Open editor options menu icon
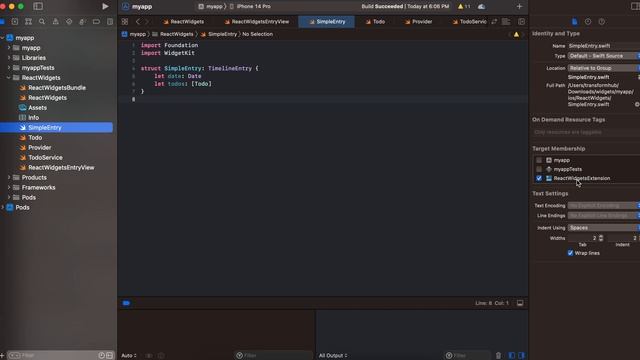This screenshot has width=640, height=360. (x=506, y=22)
